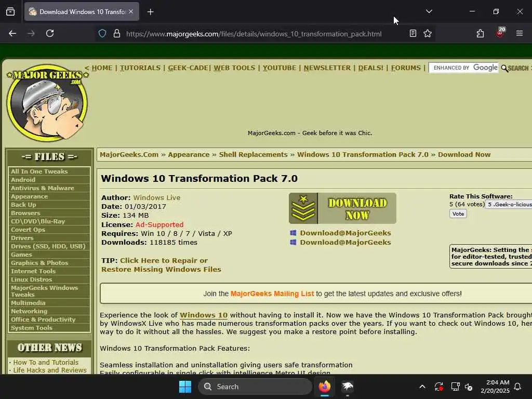532x399 pixels.
Task: Open the MajorGeeks Mailing List link
Action: [x=272, y=294]
